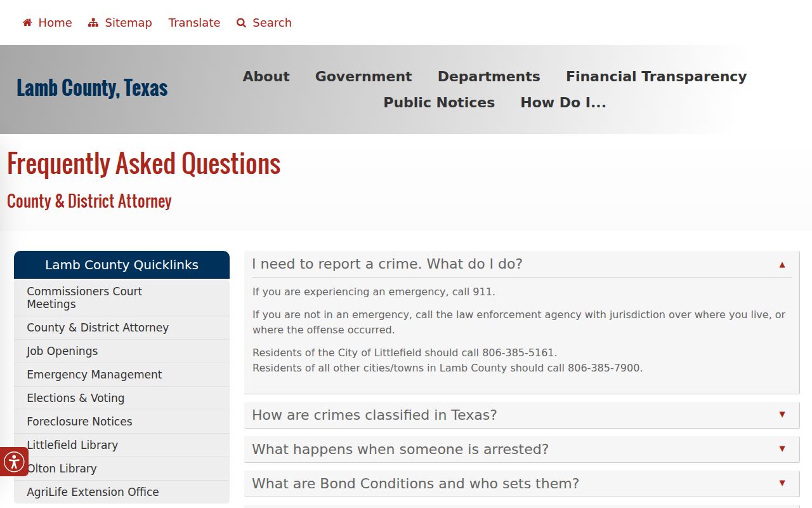
Task: Open the Public Notices menu
Action: (x=439, y=103)
